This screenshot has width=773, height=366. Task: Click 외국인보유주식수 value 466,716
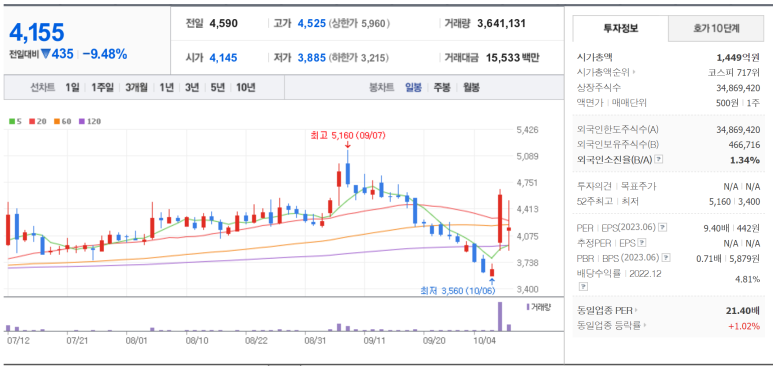coord(744,145)
